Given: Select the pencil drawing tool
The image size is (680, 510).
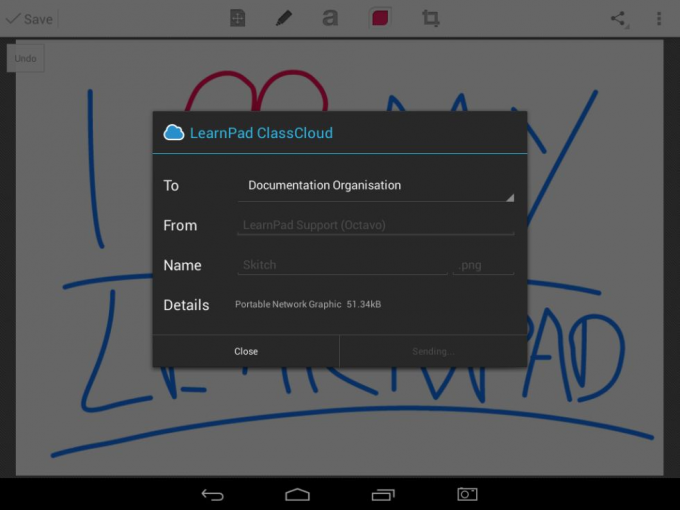Looking at the screenshot, I should 284,18.
